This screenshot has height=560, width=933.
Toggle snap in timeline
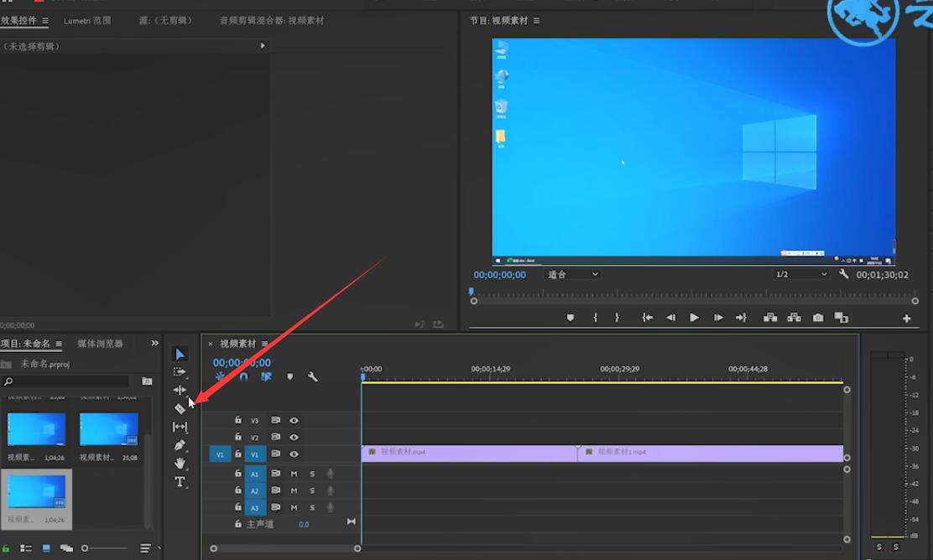[x=243, y=377]
